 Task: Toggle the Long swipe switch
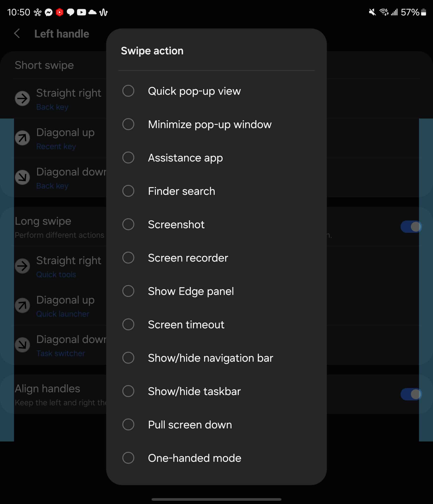(411, 227)
